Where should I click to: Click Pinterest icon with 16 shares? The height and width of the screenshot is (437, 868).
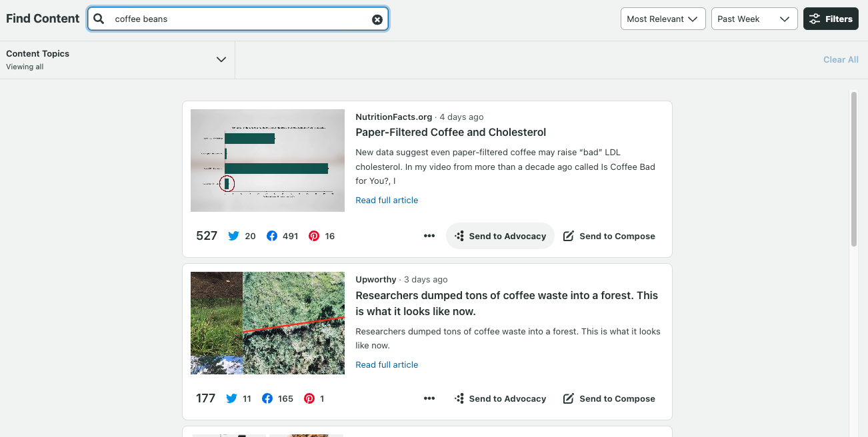(x=314, y=236)
